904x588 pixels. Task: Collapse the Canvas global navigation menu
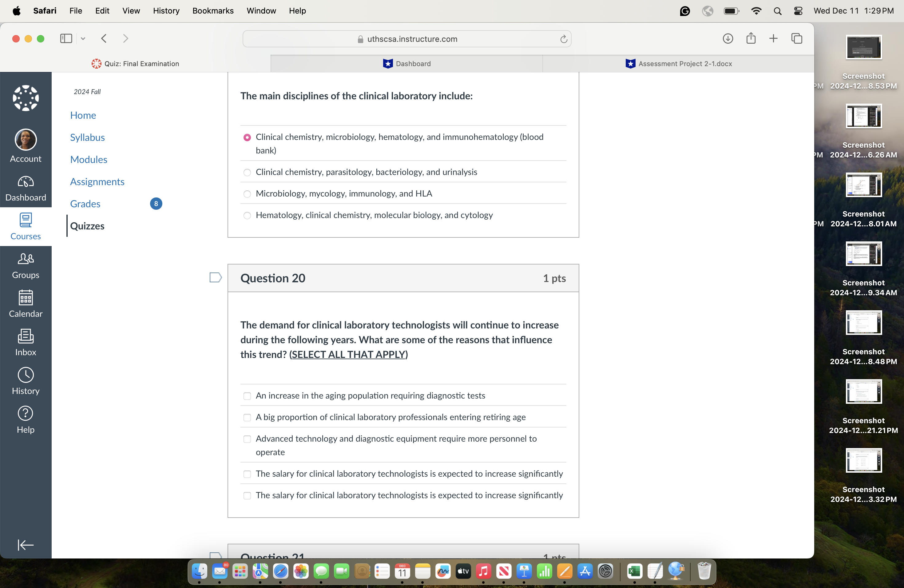coord(25,545)
